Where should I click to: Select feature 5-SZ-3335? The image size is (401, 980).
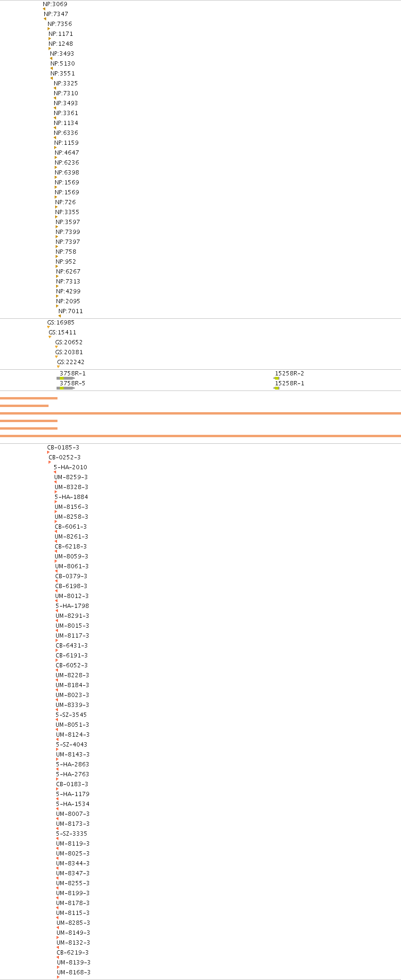coord(72,834)
